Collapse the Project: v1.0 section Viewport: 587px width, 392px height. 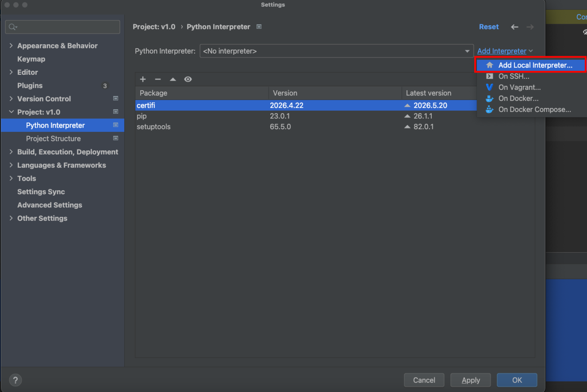pos(11,112)
